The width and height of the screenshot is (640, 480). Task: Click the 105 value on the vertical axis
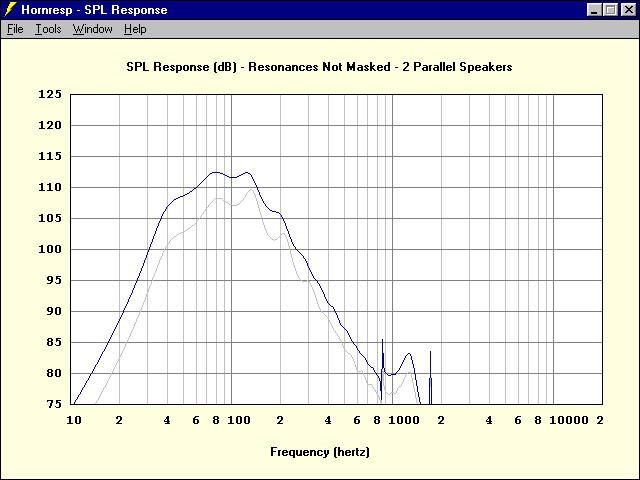coord(50,218)
